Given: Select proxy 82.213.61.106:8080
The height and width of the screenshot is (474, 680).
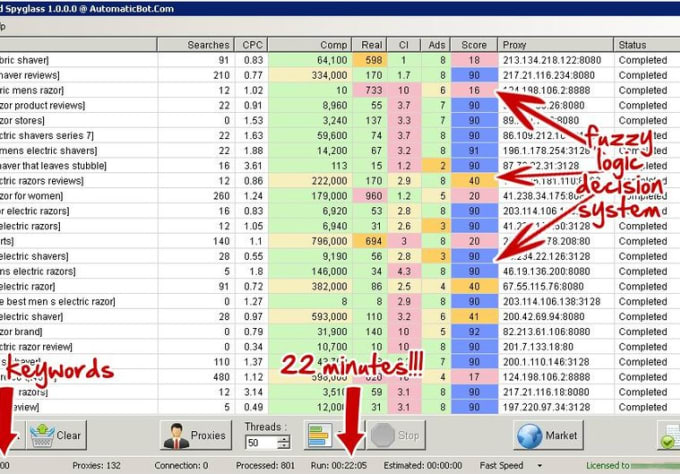Looking at the screenshot, I should pos(546,332).
